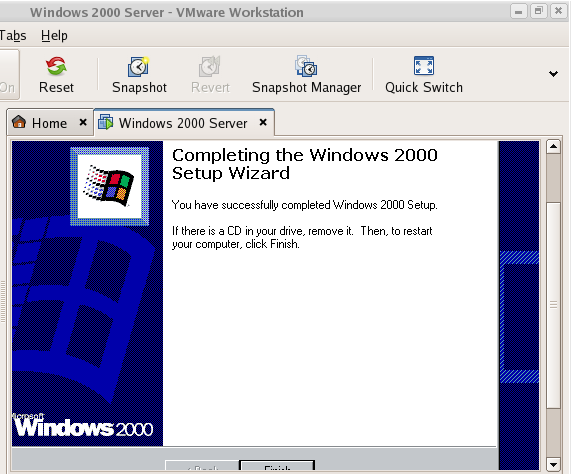Image resolution: width=571 pixels, height=474 pixels.
Task: Click the scrollbar up arrow
Action: click(554, 147)
